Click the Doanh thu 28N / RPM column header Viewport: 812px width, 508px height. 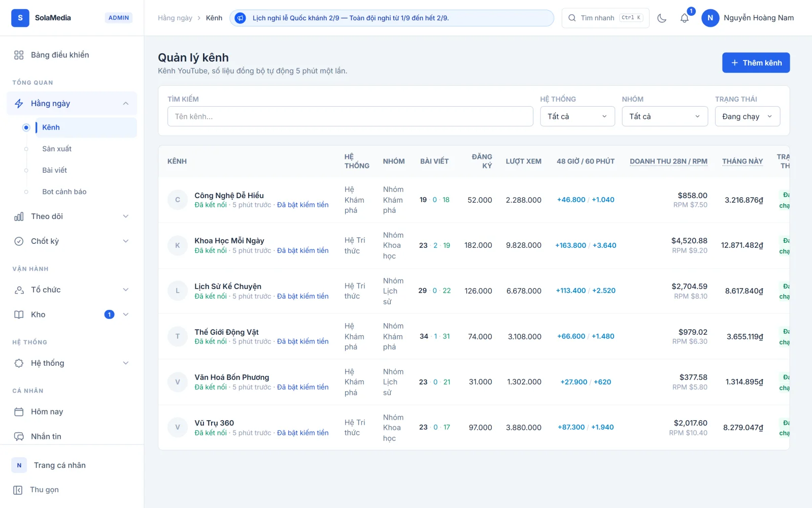point(668,162)
